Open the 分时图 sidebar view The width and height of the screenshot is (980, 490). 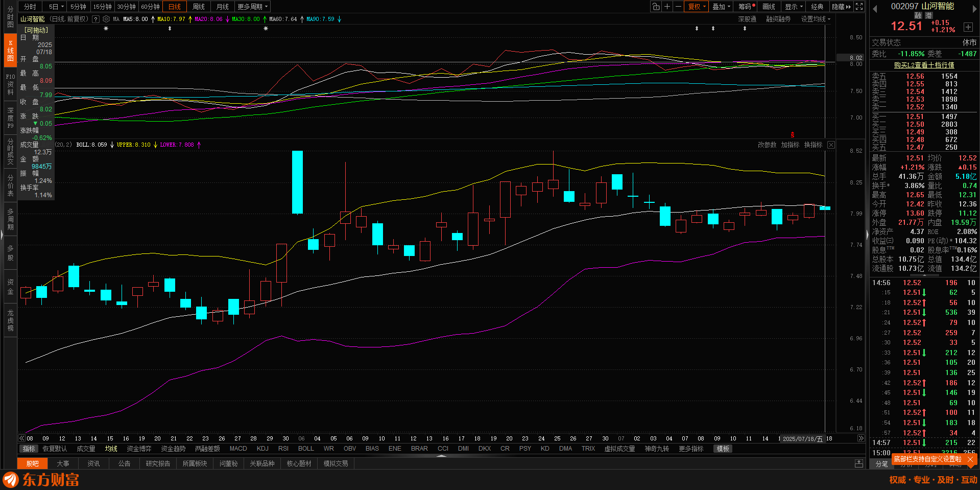click(x=10, y=17)
